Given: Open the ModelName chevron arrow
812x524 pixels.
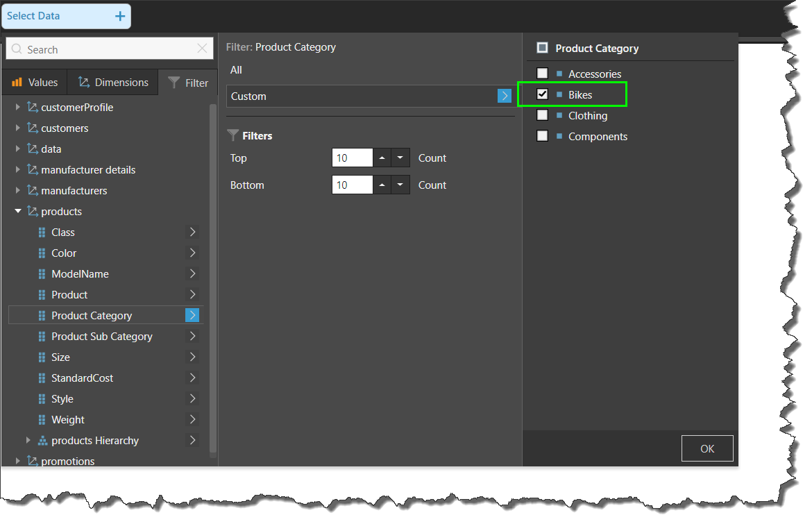Looking at the screenshot, I should click(x=192, y=273).
